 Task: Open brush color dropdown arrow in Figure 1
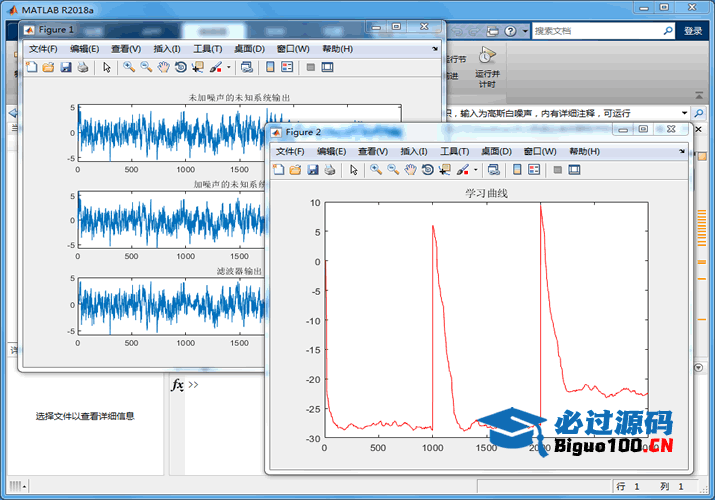click(228, 67)
